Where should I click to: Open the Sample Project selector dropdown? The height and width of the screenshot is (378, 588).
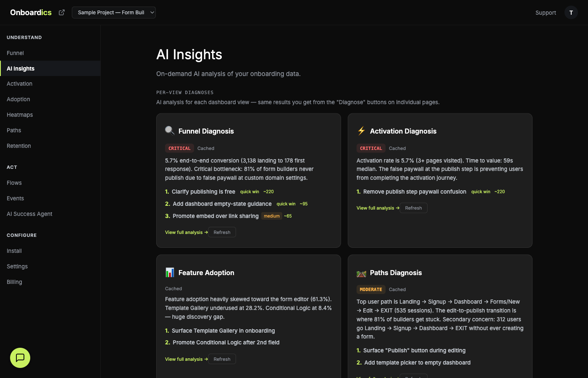click(x=113, y=12)
